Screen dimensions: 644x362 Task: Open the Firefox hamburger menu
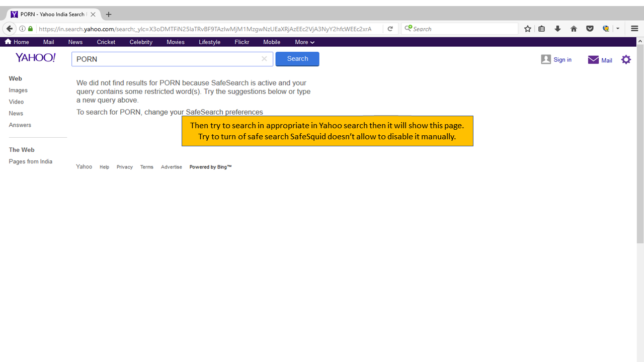click(x=634, y=29)
